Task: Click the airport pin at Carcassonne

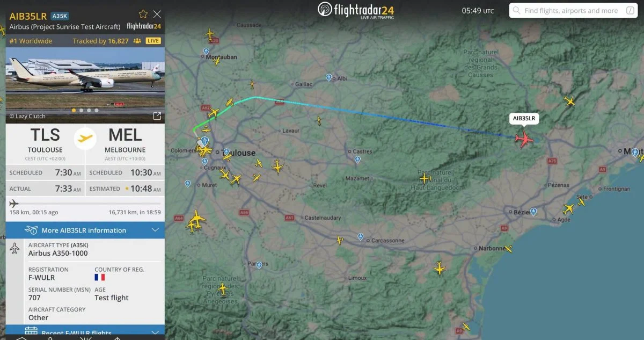Action: tap(361, 236)
